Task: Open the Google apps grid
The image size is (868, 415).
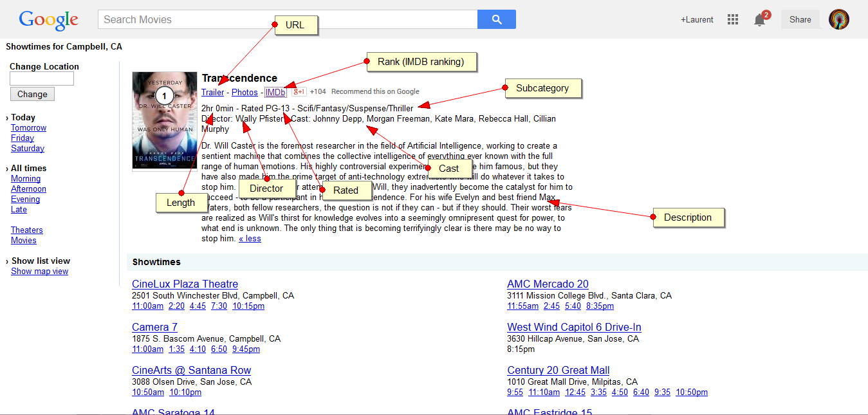Action: [732, 19]
